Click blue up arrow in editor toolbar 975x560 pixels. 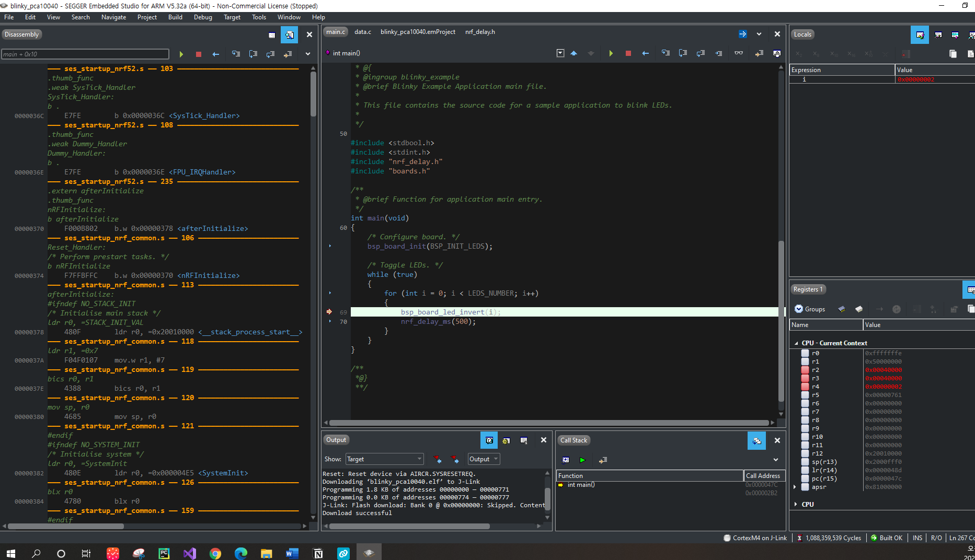574,53
